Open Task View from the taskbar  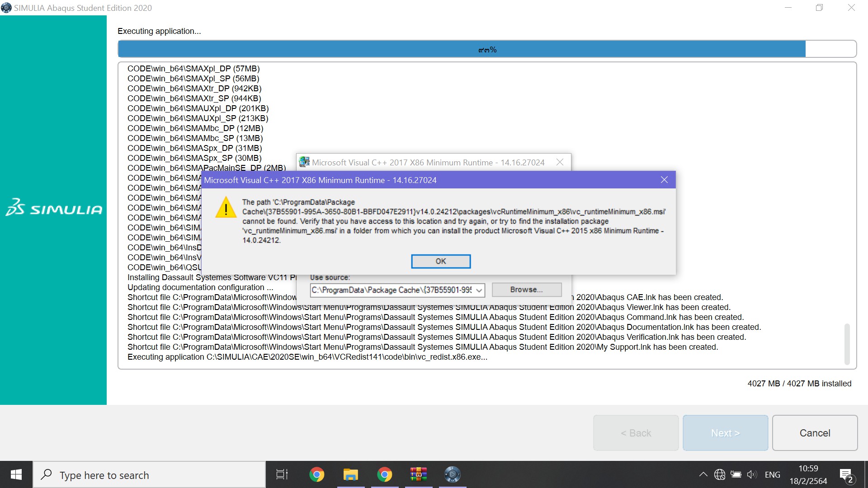282,474
